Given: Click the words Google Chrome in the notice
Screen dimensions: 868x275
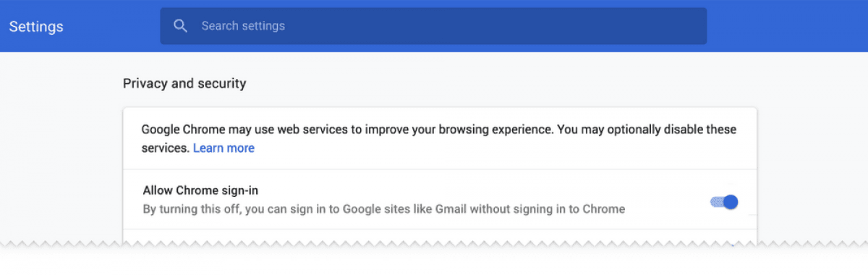Looking at the screenshot, I should click(182, 130).
